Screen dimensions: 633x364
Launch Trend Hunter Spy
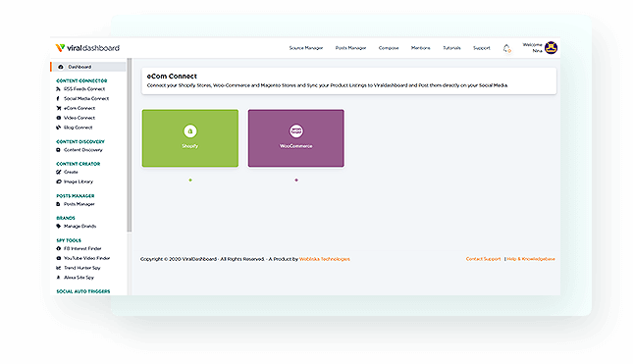click(x=79, y=268)
